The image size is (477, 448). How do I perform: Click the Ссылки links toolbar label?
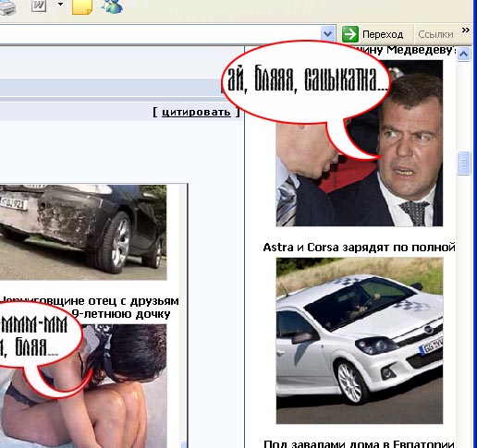(435, 34)
